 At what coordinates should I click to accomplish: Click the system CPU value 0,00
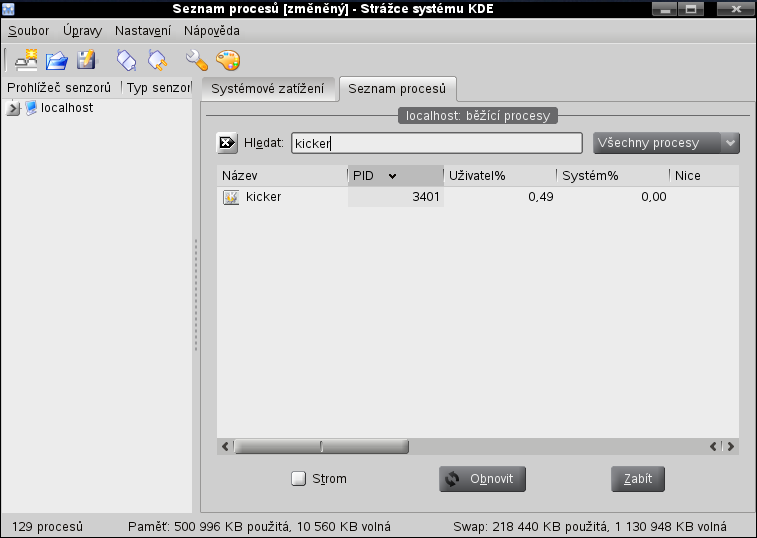point(654,197)
